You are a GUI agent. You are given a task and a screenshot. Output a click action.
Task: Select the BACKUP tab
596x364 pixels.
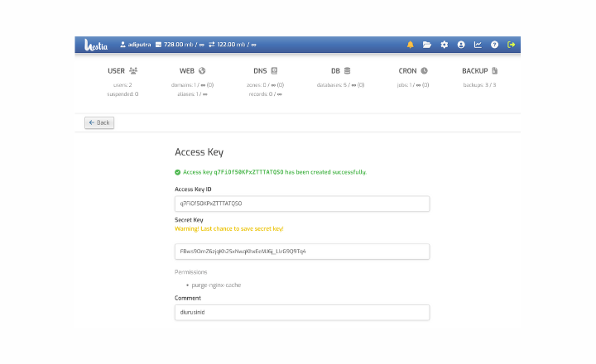click(x=479, y=71)
